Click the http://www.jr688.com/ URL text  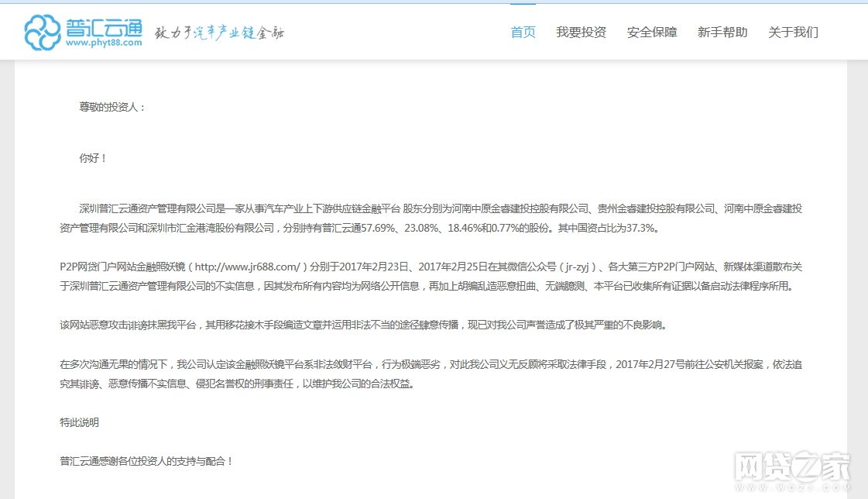click(x=248, y=267)
